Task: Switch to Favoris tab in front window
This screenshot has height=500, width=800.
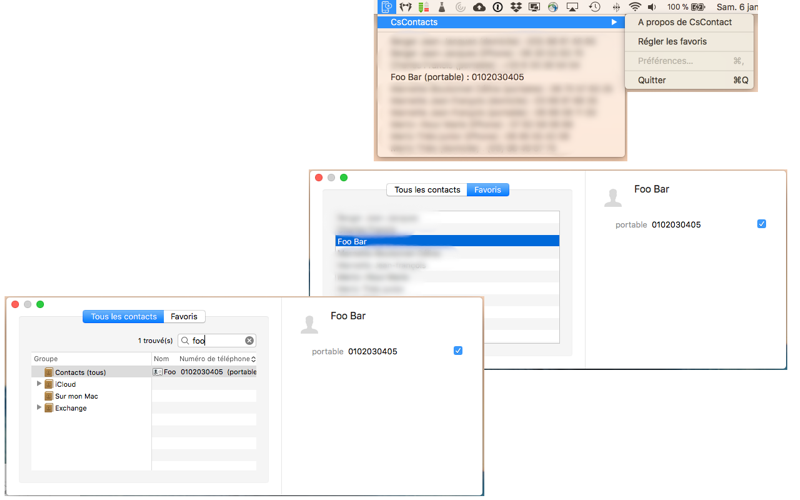Action: [x=184, y=317]
